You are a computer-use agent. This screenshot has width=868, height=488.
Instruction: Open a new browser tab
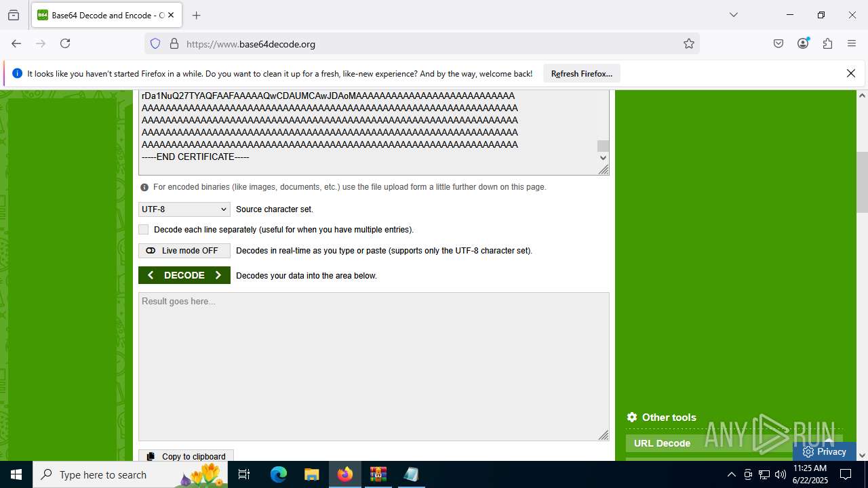tap(197, 15)
